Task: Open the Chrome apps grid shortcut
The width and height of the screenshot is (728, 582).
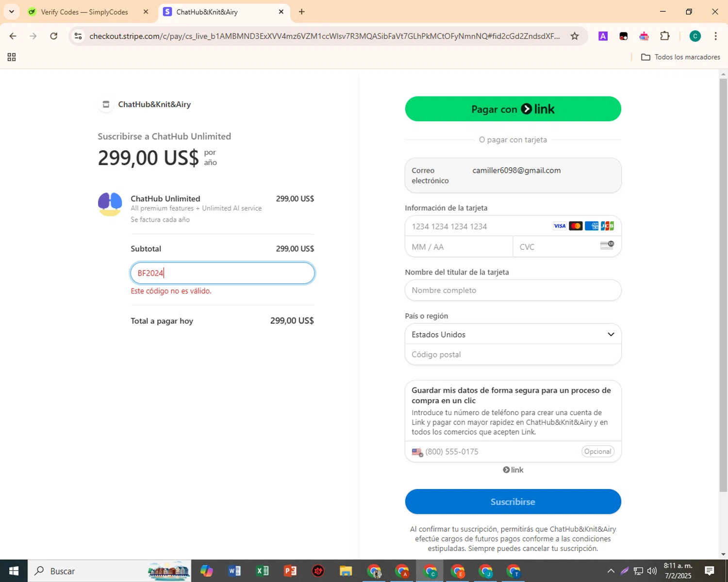Action: (x=12, y=57)
